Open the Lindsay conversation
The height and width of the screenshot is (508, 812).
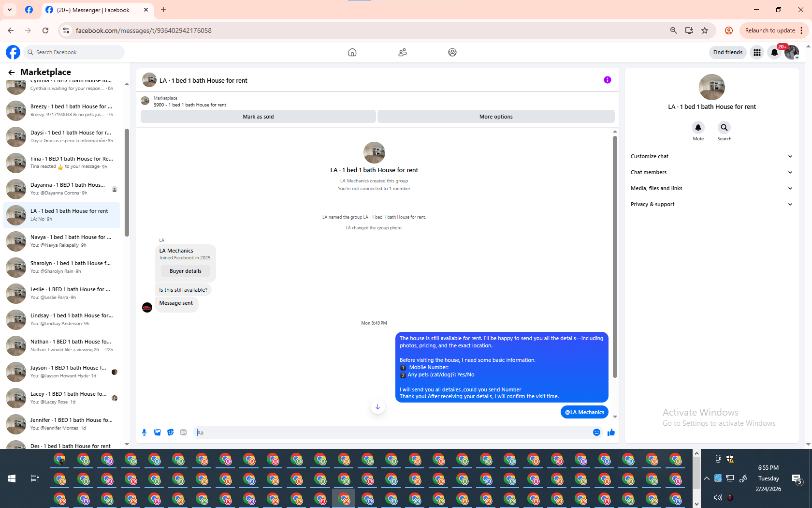click(62, 320)
